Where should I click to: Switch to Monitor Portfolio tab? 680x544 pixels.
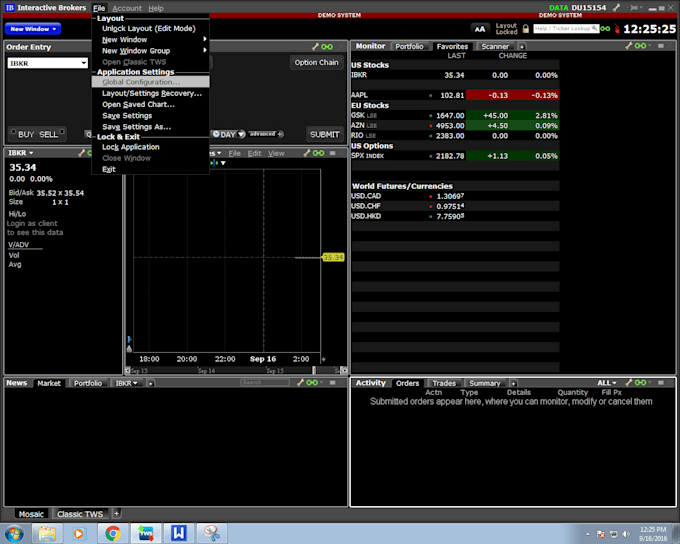409,46
